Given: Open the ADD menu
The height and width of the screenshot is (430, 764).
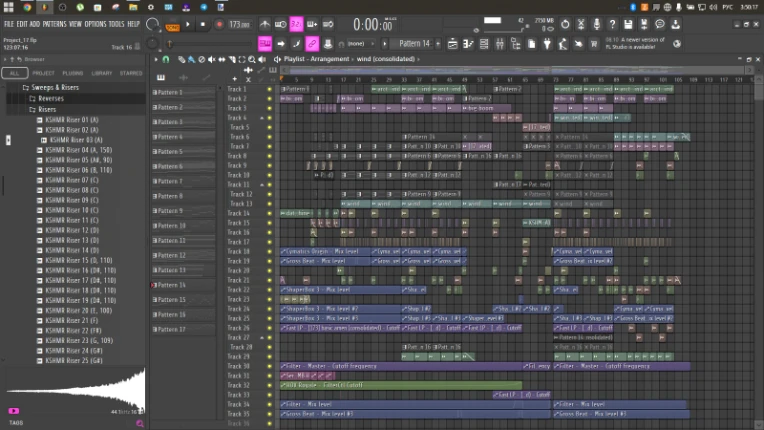Looking at the screenshot, I should (x=35, y=24).
